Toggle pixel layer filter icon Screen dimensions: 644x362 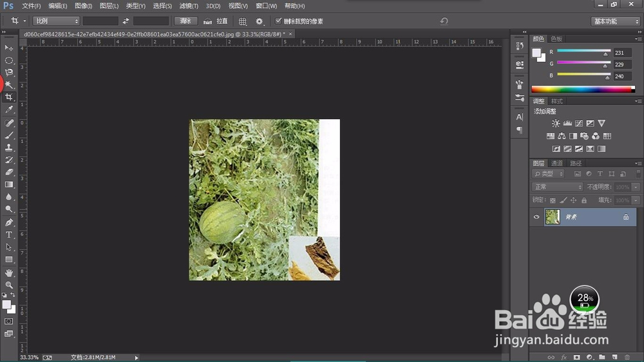[x=578, y=174]
